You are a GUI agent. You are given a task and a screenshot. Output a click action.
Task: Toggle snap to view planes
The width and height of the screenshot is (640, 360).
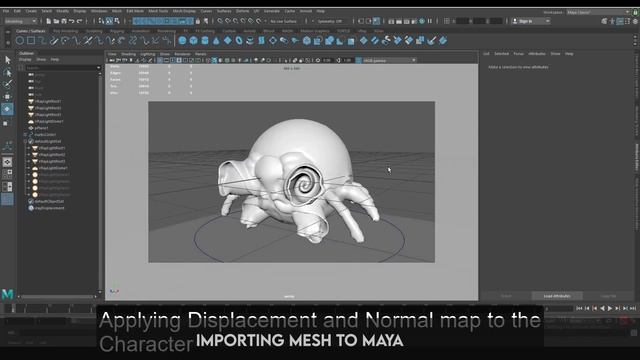[x=251, y=21]
